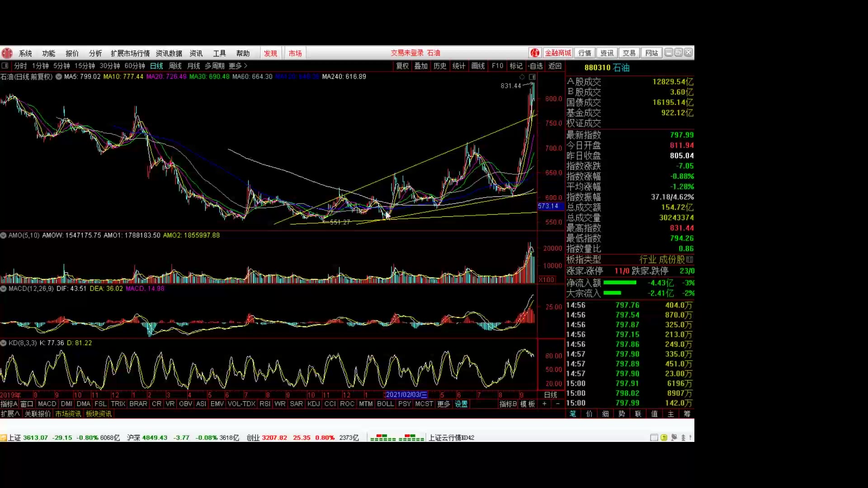The width and height of the screenshot is (868, 488).
Task: Click the white window icon in status tray
Action: click(654, 438)
